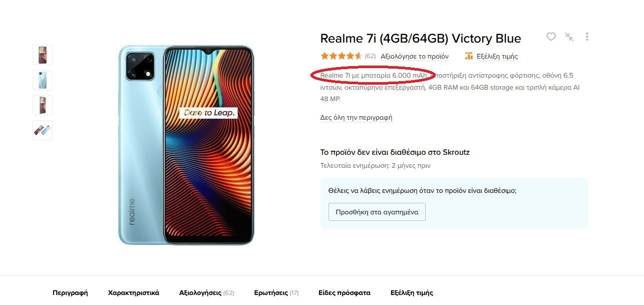Select the third phone thumbnail
Viewport: 644px width, 305px height.
pyautogui.click(x=43, y=105)
